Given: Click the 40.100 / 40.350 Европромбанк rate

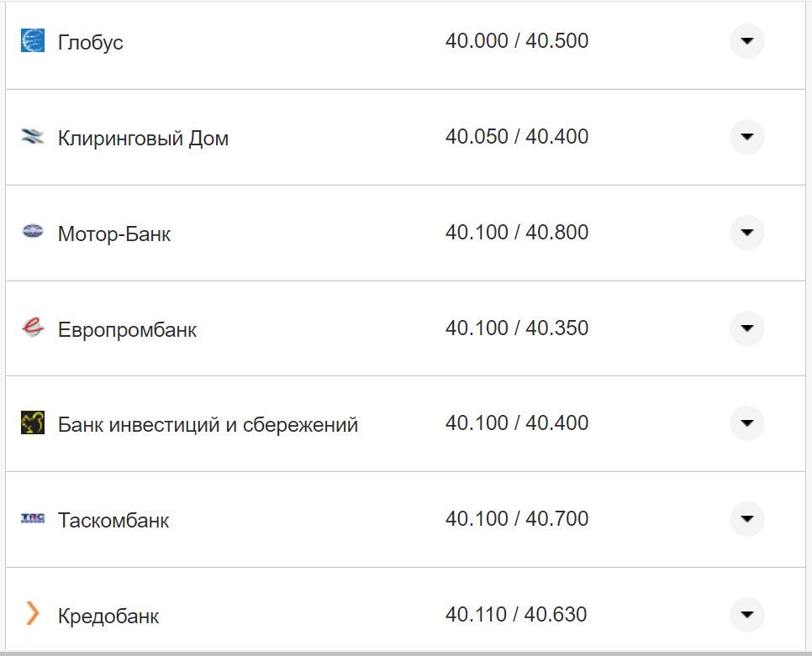Looking at the screenshot, I should (x=517, y=328).
